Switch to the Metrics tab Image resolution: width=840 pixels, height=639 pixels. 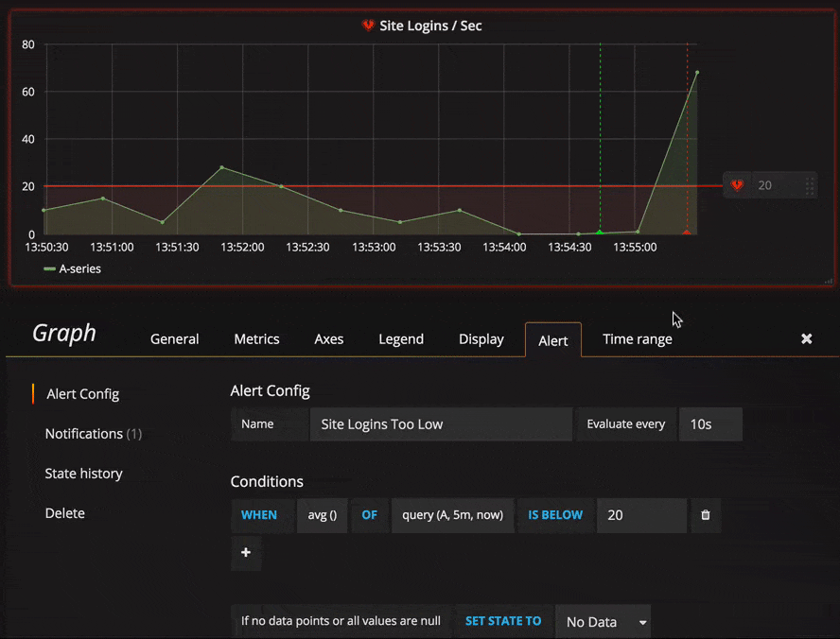tap(256, 338)
